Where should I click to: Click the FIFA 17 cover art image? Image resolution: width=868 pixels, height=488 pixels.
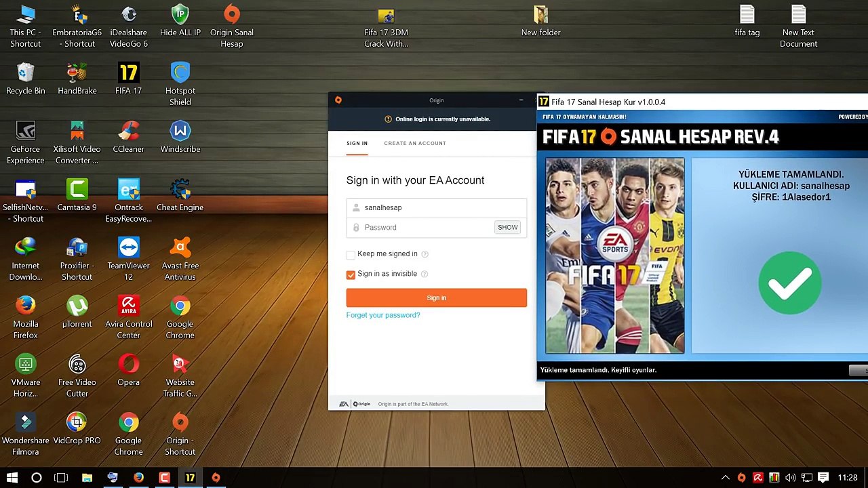click(615, 256)
